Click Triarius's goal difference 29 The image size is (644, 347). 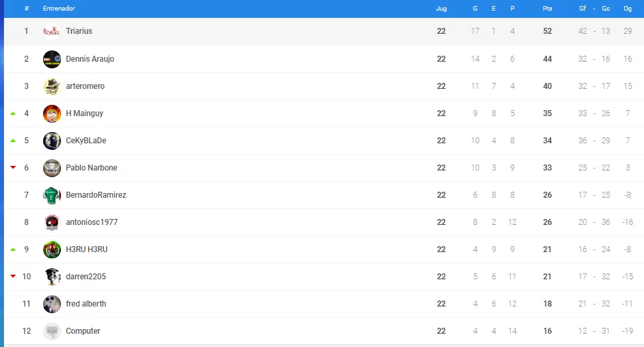[x=627, y=31]
